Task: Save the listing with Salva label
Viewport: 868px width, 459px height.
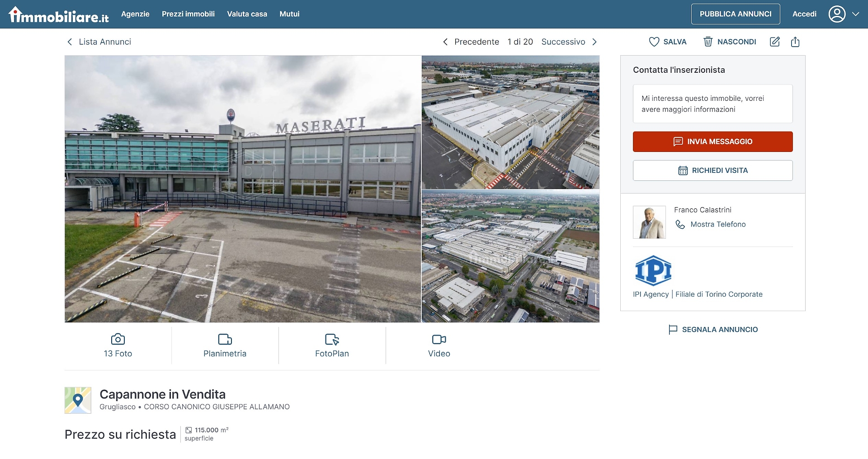Action: click(x=675, y=42)
